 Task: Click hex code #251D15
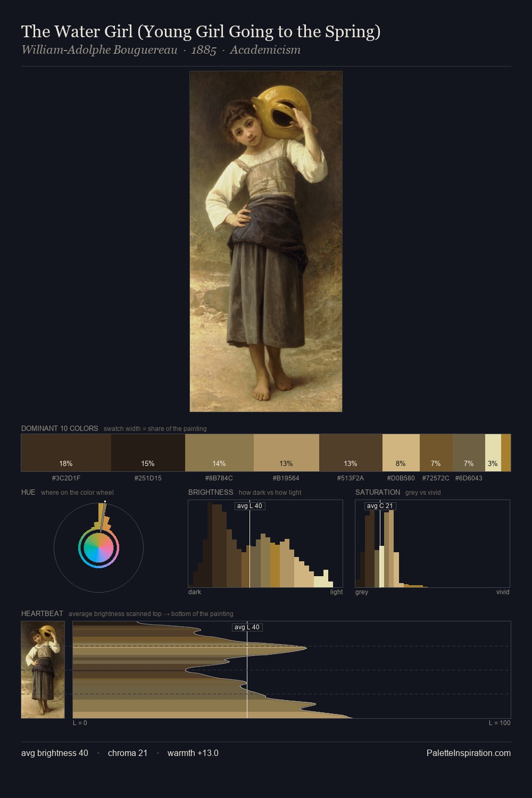pyautogui.click(x=148, y=478)
